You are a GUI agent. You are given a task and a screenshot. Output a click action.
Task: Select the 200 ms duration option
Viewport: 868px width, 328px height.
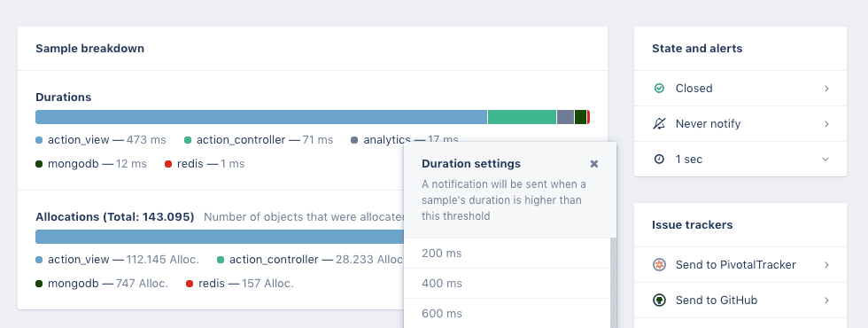pyautogui.click(x=507, y=254)
